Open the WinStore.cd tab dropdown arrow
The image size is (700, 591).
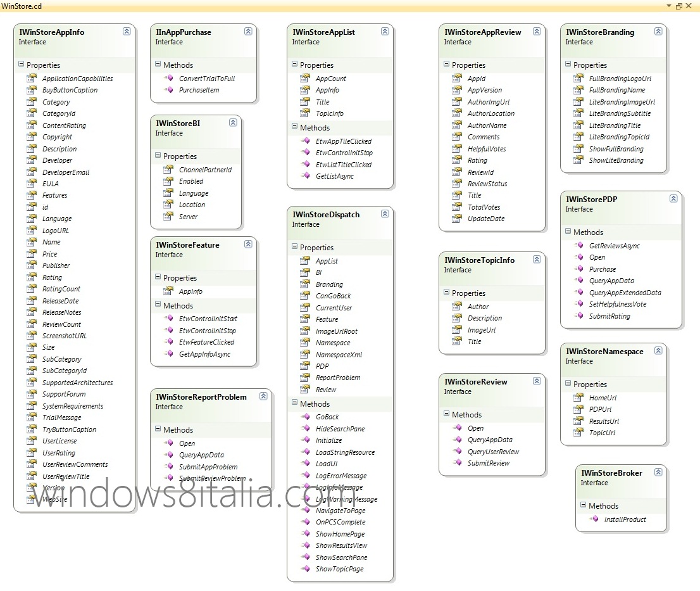(669, 6)
